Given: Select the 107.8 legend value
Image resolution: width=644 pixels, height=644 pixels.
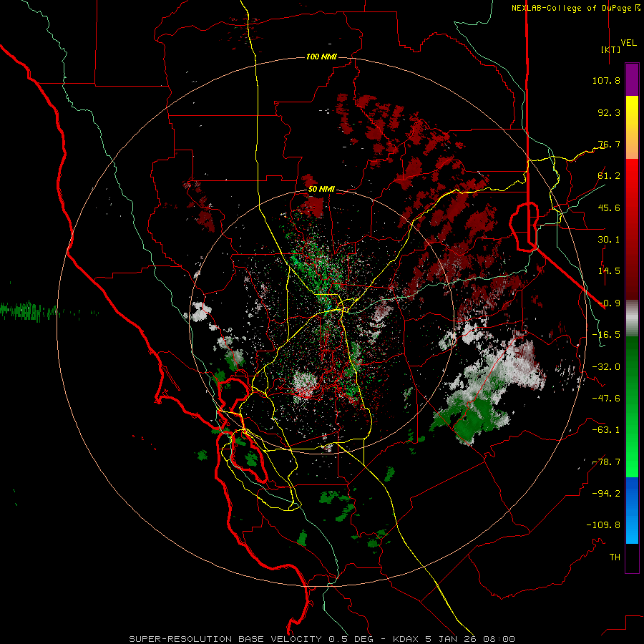Looking at the screenshot, I should [606, 80].
